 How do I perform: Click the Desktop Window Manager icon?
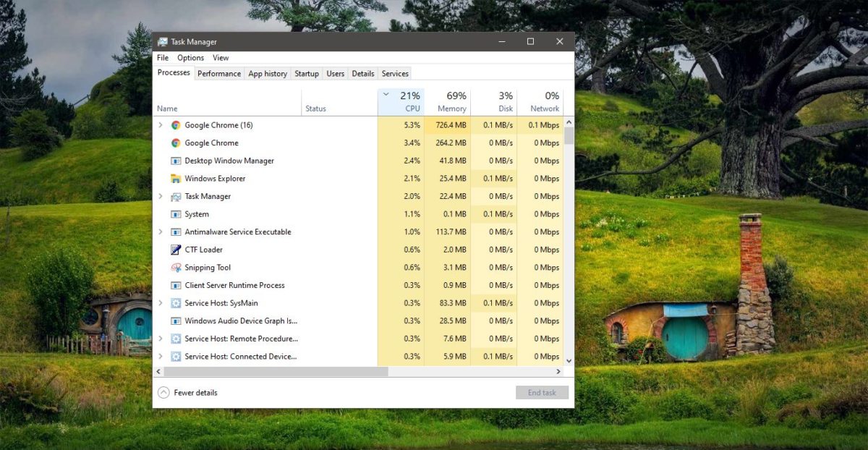[175, 161]
